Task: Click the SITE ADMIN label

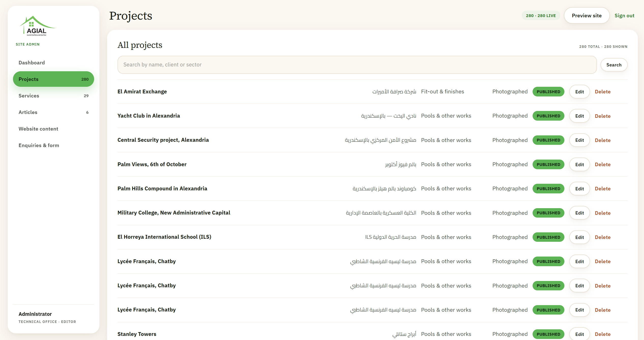Action: click(28, 44)
